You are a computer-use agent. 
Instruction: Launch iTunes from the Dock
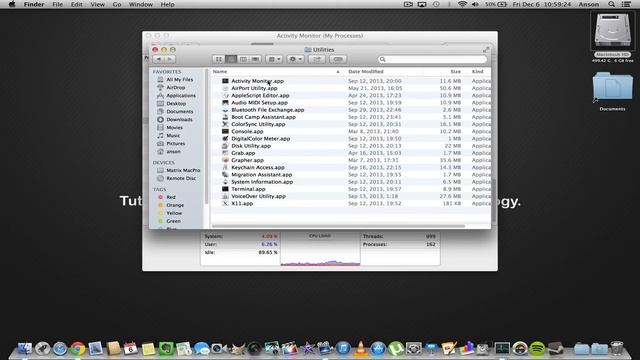343,349
